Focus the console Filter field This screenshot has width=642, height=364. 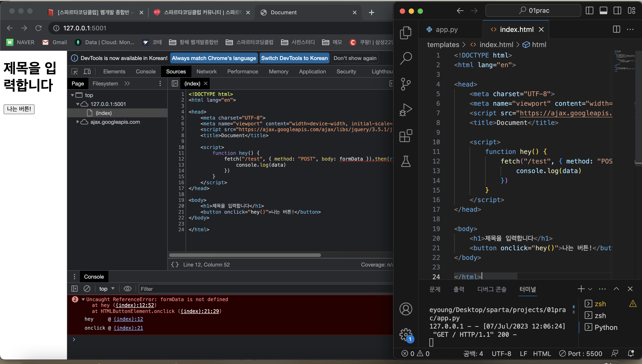265,289
